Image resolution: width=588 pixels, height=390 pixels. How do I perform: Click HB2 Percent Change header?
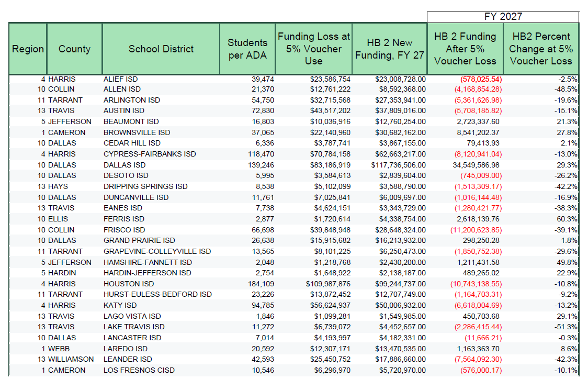click(x=541, y=49)
